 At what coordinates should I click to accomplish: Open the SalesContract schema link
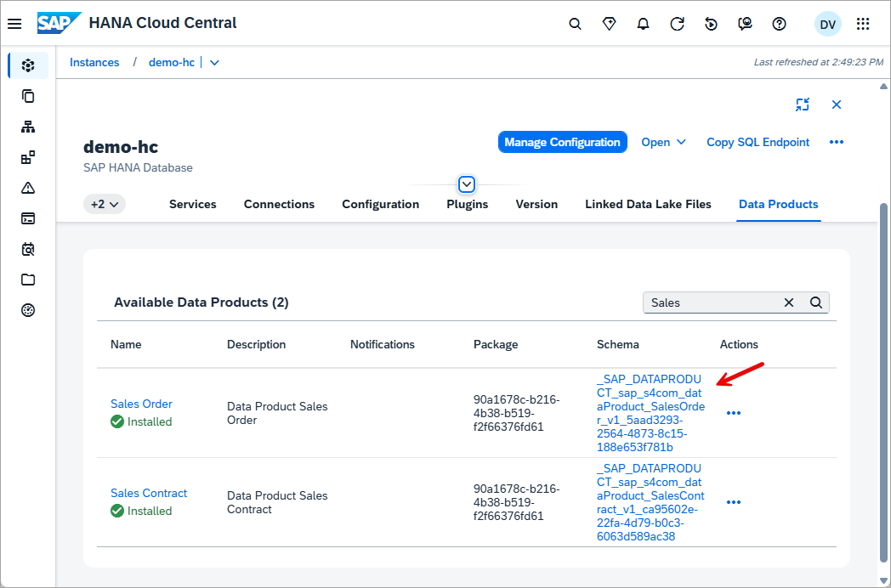pos(650,502)
